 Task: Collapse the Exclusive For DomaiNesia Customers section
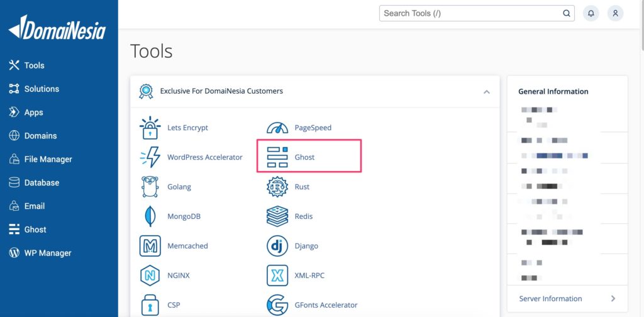click(487, 92)
